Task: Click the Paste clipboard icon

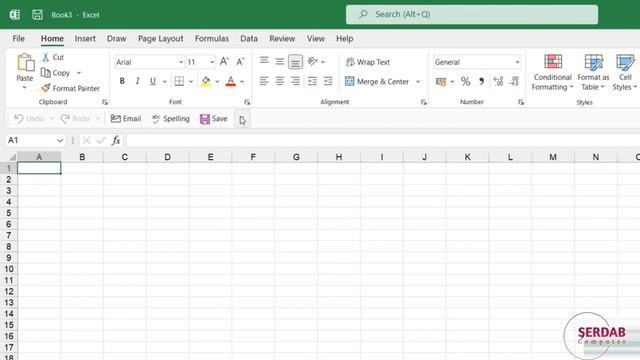Action: [25, 62]
